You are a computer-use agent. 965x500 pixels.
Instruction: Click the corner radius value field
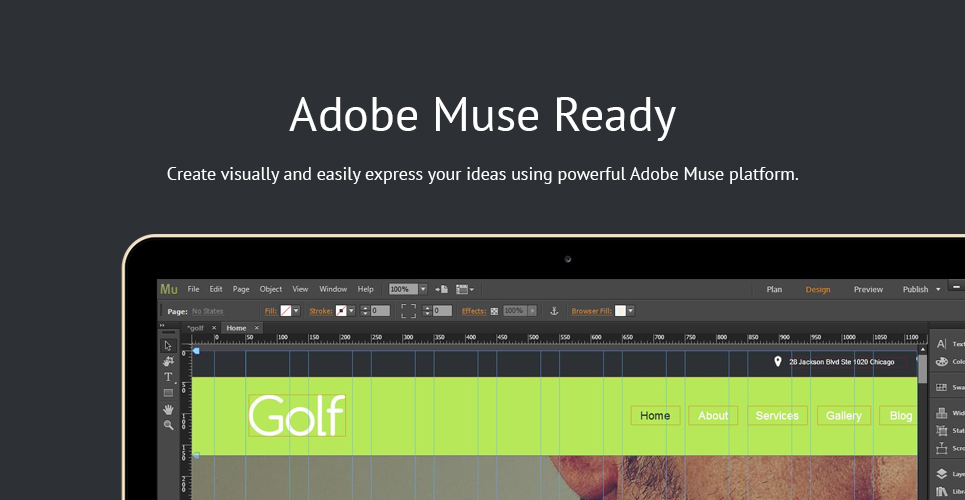point(442,311)
